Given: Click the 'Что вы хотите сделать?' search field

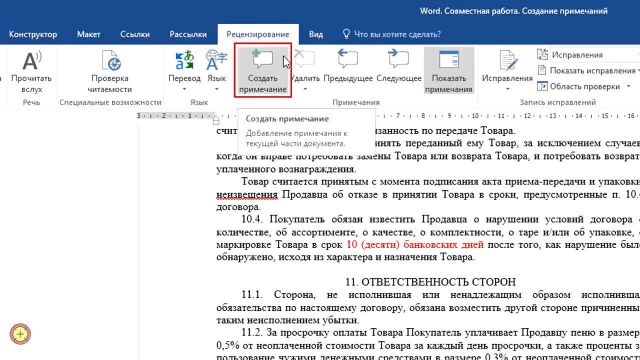Looking at the screenshot, I should (x=397, y=34).
